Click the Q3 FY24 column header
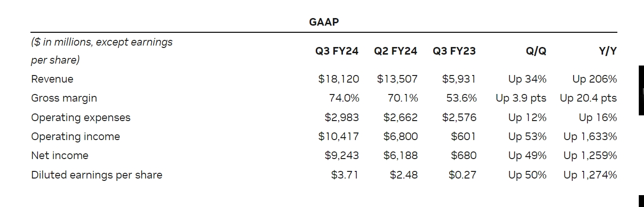This screenshot has height=207, width=644. point(337,51)
